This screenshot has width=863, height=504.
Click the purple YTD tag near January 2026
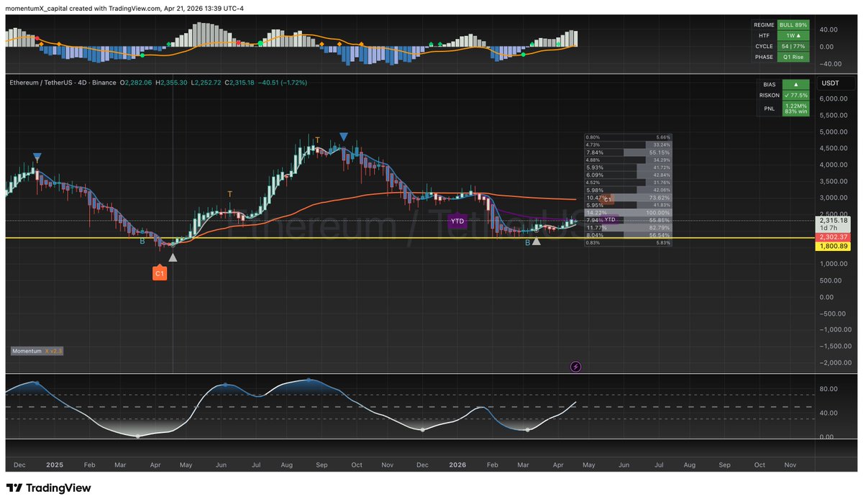click(x=457, y=220)
